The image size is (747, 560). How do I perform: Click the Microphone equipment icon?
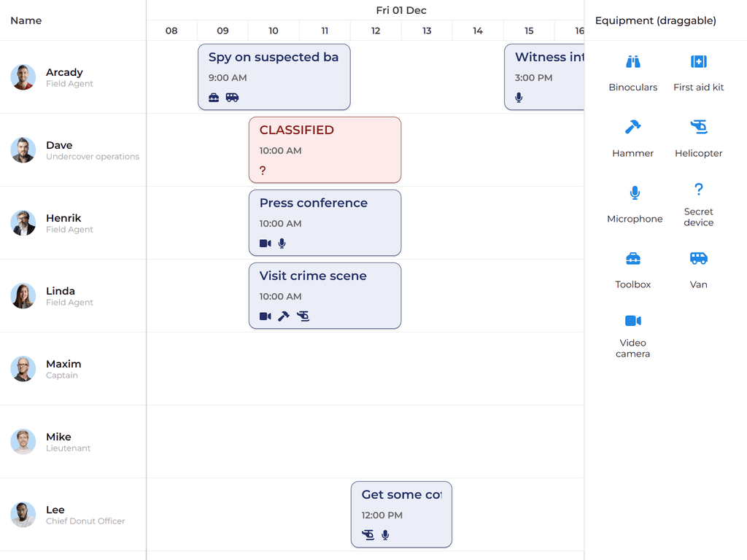click(635, 193)
